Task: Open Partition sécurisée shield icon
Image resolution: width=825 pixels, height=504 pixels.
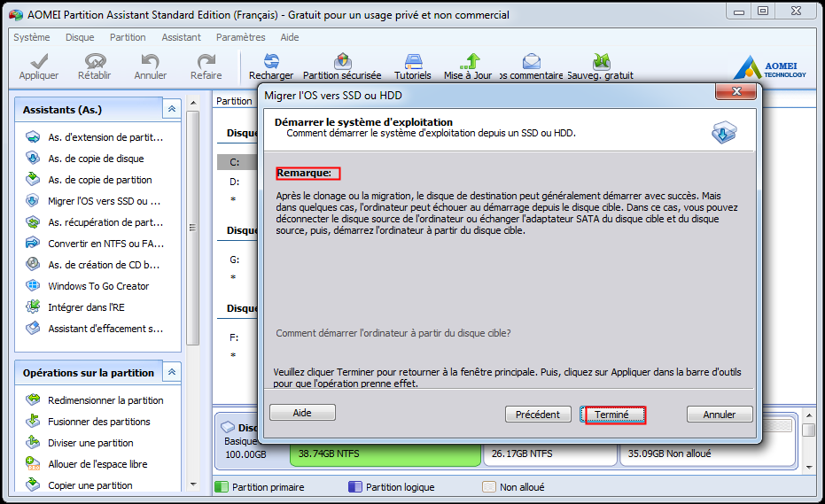Action: (343, 61)
